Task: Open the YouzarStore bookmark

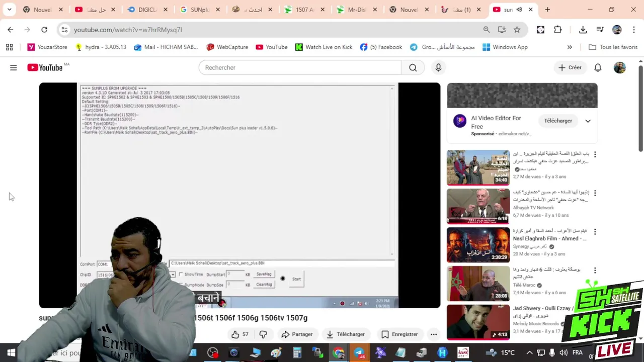Action: pyautogui.click(x=47, y=47)
